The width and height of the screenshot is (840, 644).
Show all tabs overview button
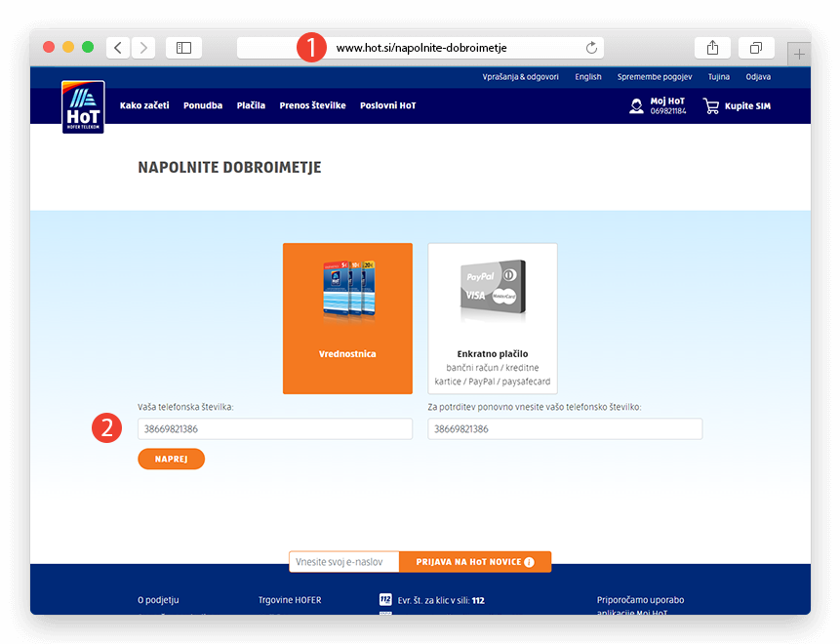pyautogui.click(x=756, y=48)
